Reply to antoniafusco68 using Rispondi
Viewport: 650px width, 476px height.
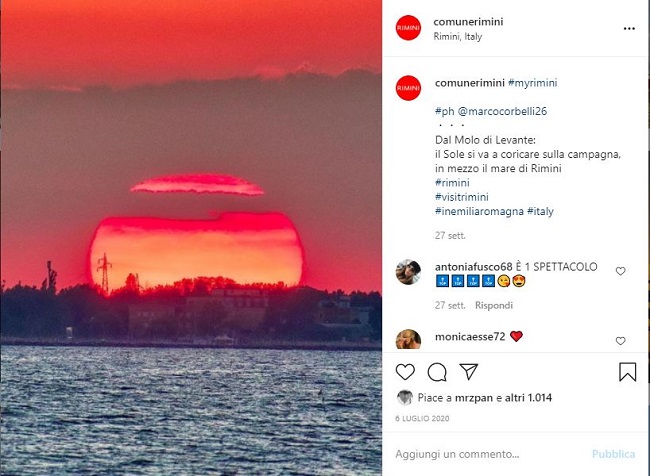click(494, 306)
